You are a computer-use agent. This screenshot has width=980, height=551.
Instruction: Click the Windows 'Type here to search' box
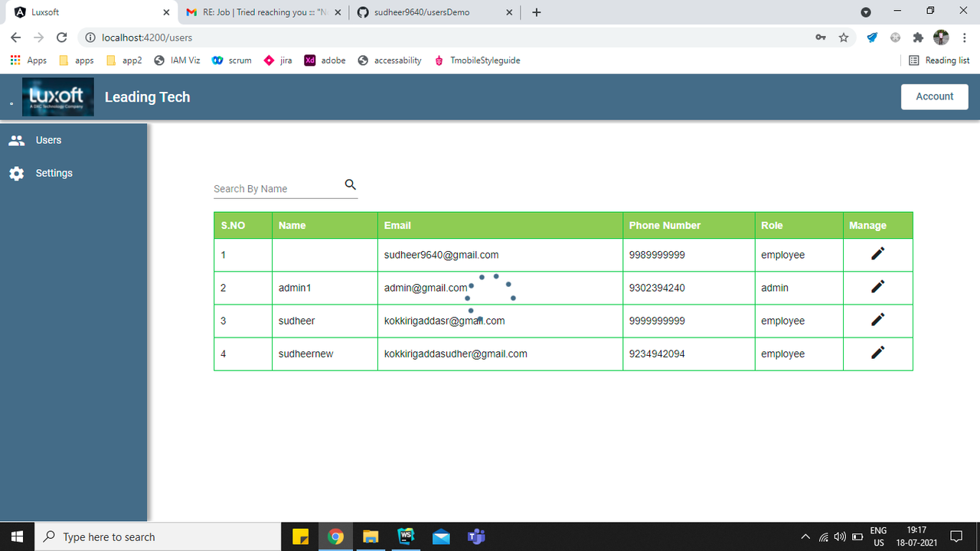click(x=158, y=536)
